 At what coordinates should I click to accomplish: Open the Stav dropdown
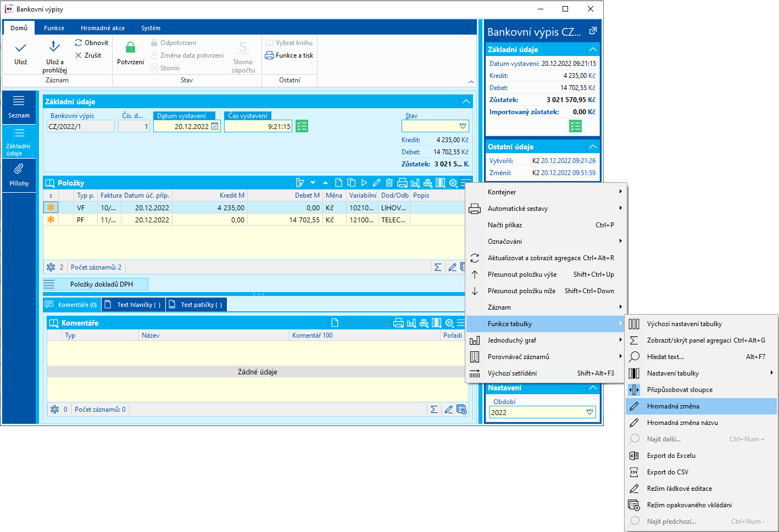coord(463,126)
